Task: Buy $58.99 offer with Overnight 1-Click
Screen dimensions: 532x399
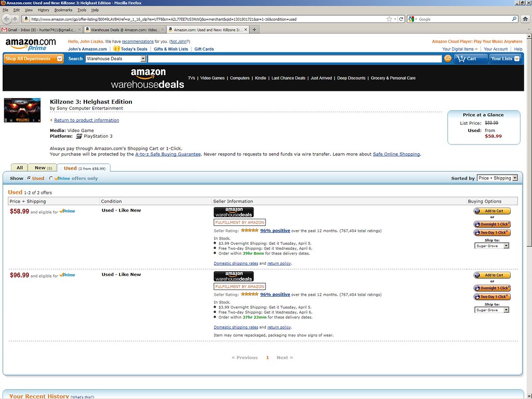Action: tap(492, 224)
